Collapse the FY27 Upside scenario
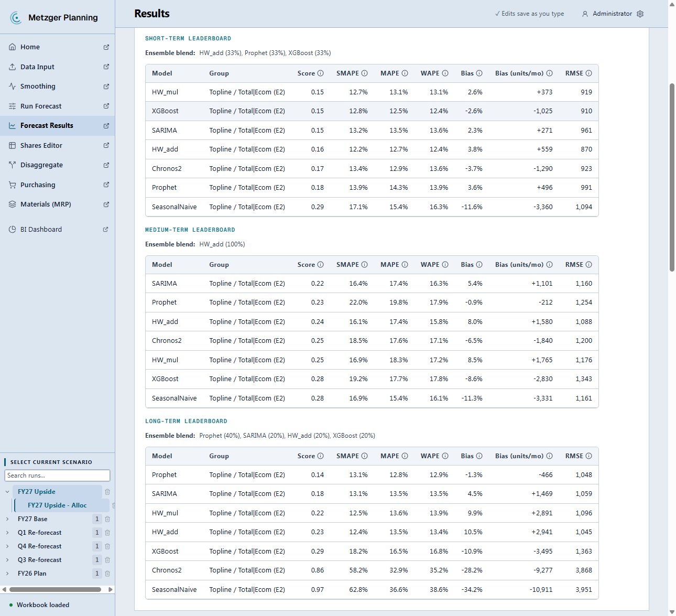 coord(7,492)
